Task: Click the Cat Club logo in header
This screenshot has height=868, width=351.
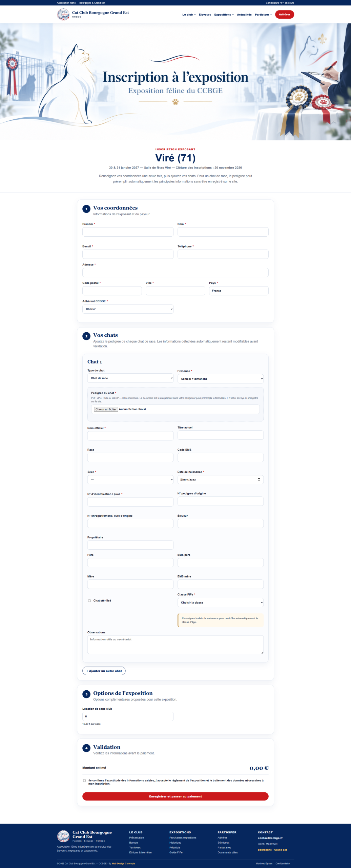Action: [x=63, y=14]
